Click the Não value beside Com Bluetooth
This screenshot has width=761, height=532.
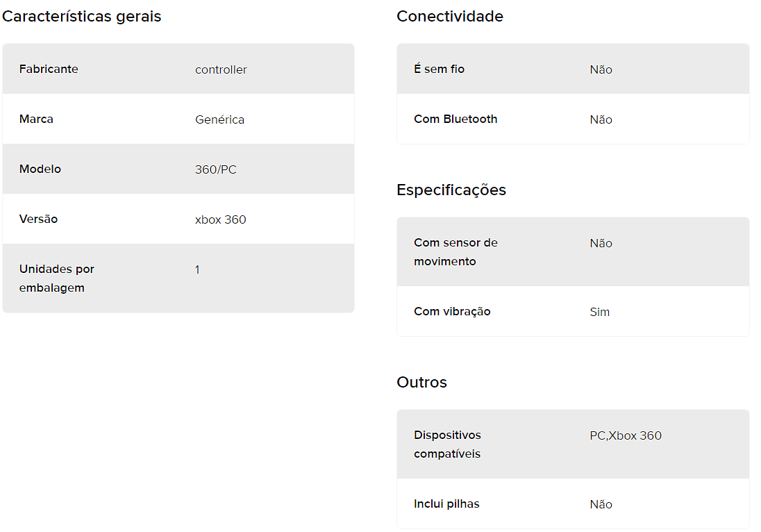601,119
